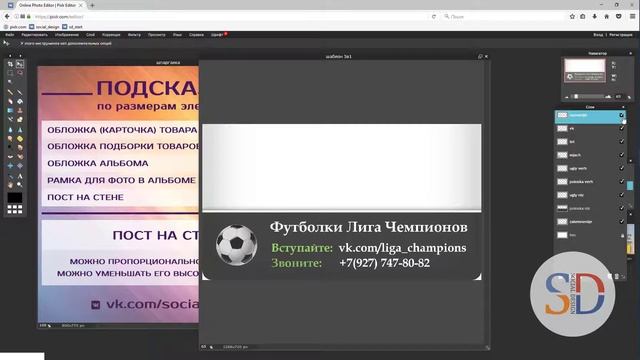Click the Navigator zoom percentage field
Screen dimensions: 640x360
tap(618, 97)
